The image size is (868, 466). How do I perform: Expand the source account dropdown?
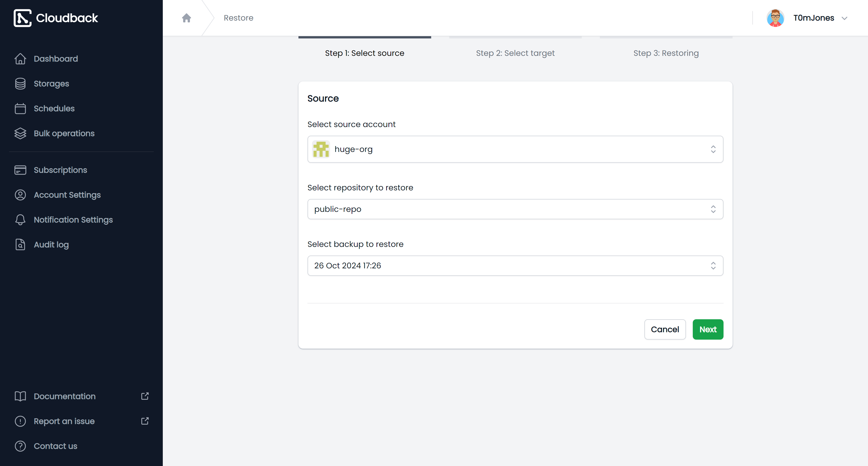point(515,149)
